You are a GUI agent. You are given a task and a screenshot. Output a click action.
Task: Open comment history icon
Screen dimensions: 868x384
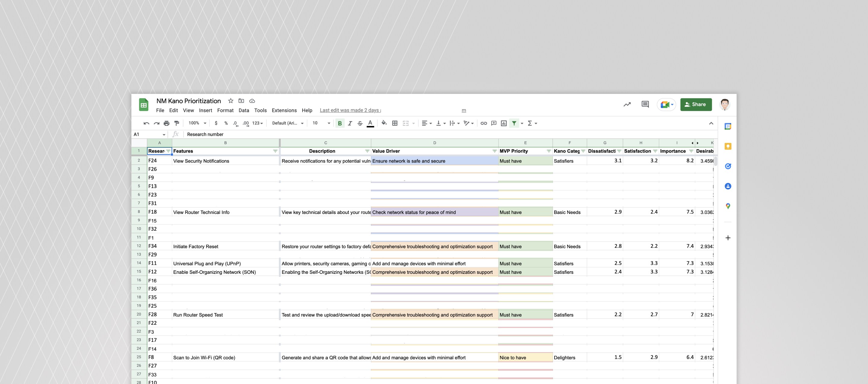(x=645, y=104)
